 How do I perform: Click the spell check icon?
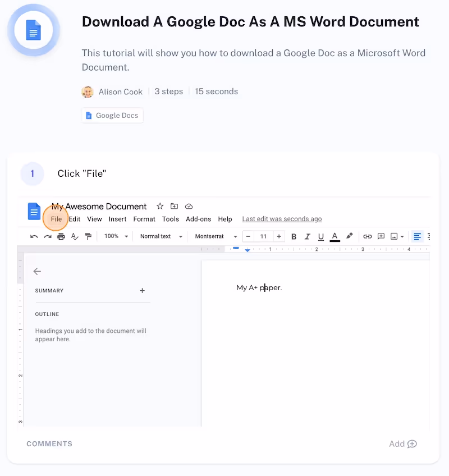tap(75, 236)
